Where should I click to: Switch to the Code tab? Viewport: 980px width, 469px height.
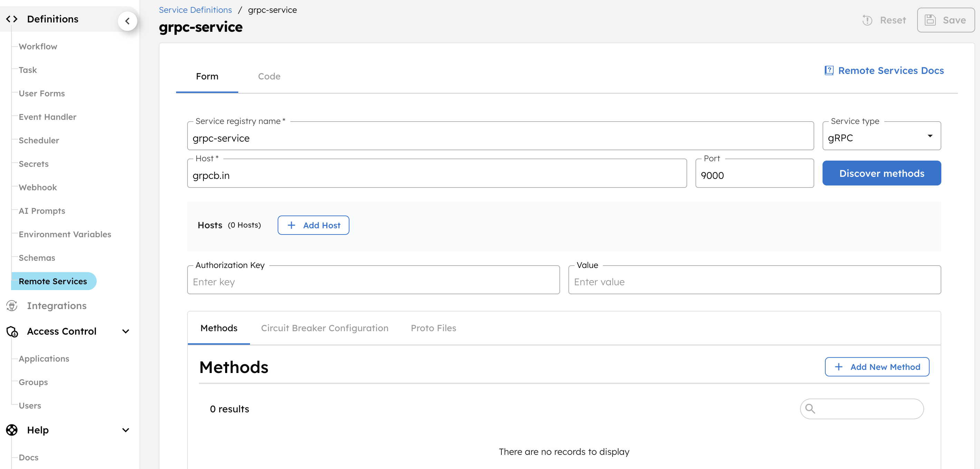click(x=269, y=76)
